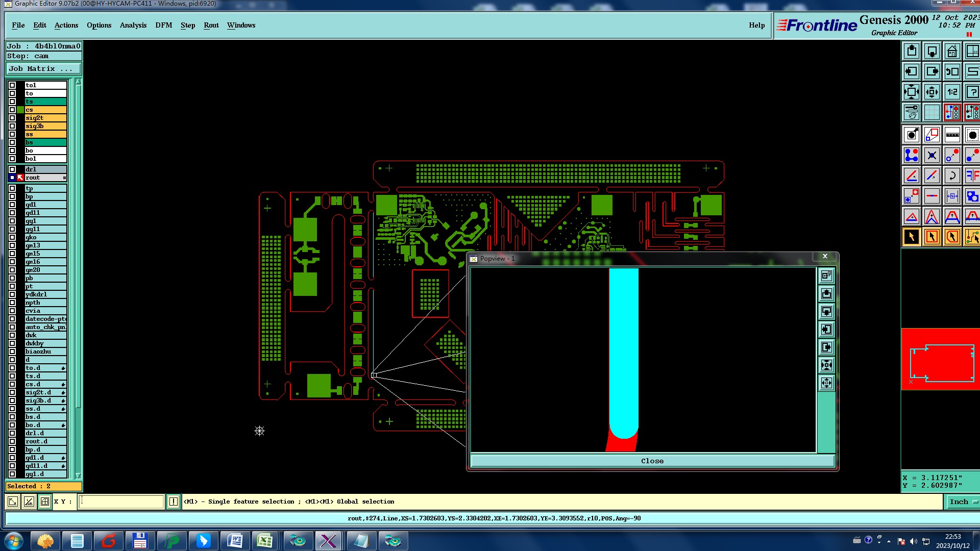
Task: Click the delete feature X icon
Action: coord(932,156)
